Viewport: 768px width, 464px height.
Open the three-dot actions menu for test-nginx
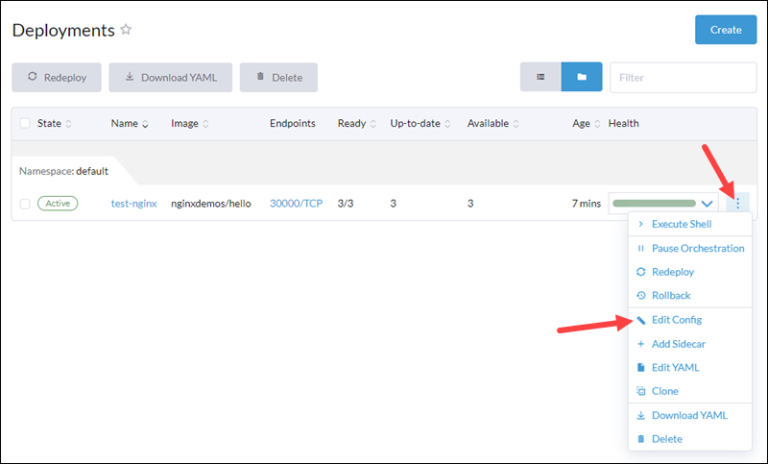[738, 203]
